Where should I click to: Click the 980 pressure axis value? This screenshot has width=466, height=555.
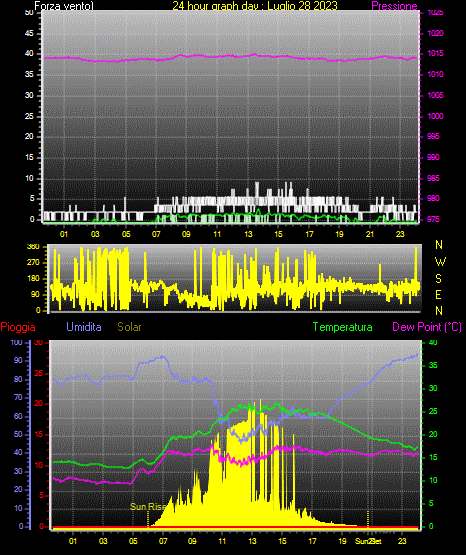click(433, 198)
